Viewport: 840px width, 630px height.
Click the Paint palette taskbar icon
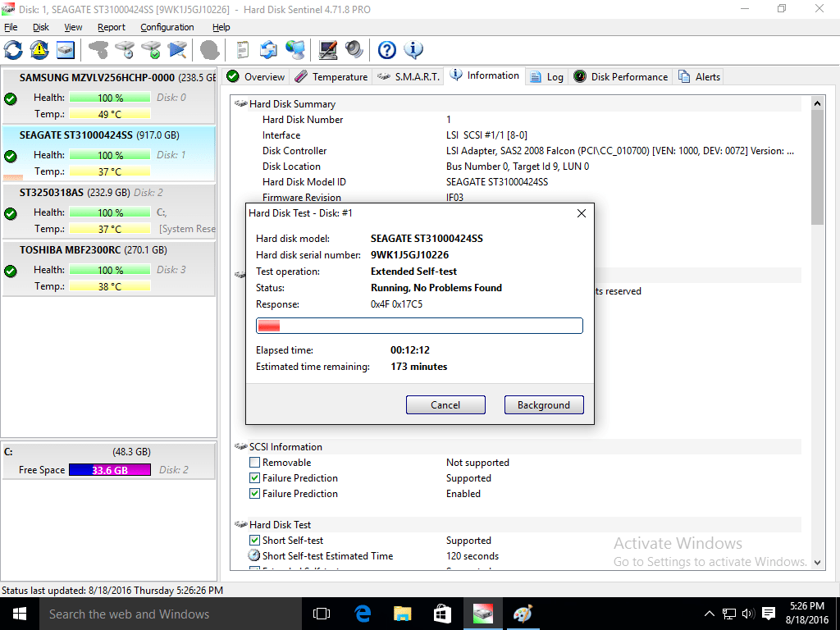523,614
